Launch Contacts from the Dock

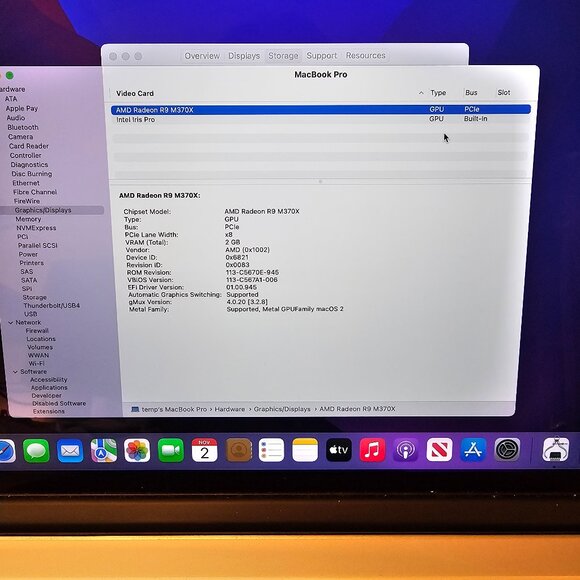pos(239,450)
